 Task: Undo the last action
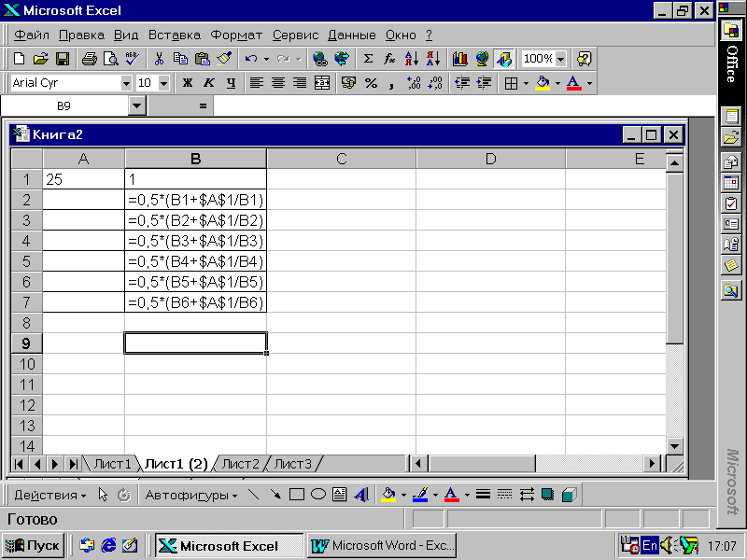[x=250, y=59]
